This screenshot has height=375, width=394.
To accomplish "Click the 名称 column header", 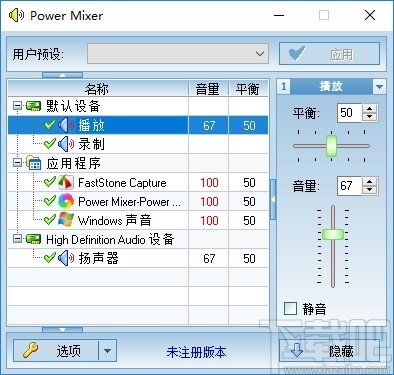I will [98, 89].
